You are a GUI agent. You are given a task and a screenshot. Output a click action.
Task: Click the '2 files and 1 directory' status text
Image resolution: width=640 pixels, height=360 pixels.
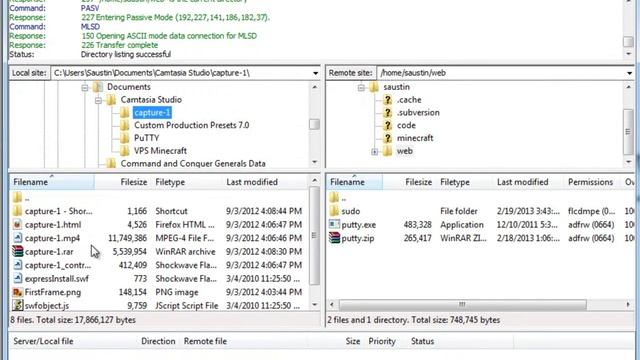pos(414,320)
